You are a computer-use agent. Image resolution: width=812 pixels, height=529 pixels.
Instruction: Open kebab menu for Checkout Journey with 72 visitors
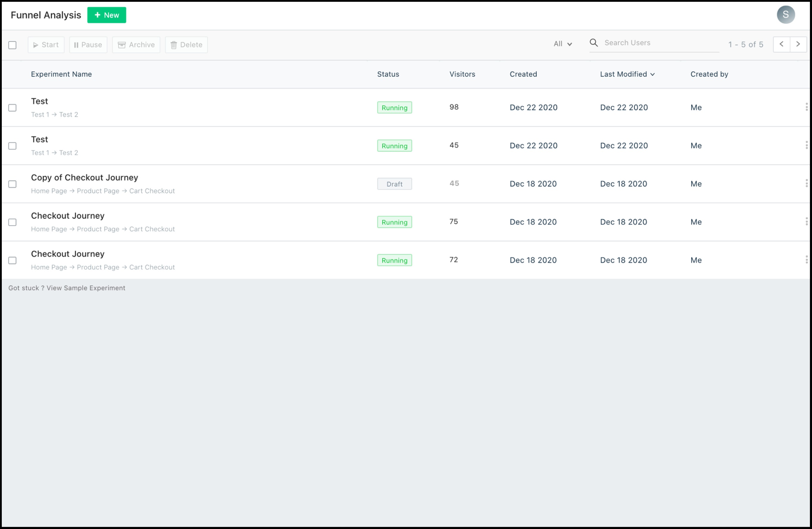[x=806, y=260]
